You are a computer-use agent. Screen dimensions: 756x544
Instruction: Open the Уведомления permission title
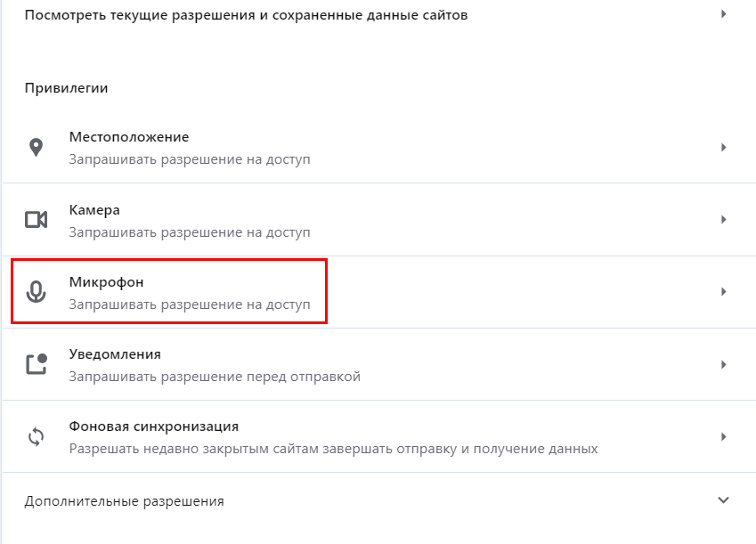pyautogui.click(x=115, y=354)
